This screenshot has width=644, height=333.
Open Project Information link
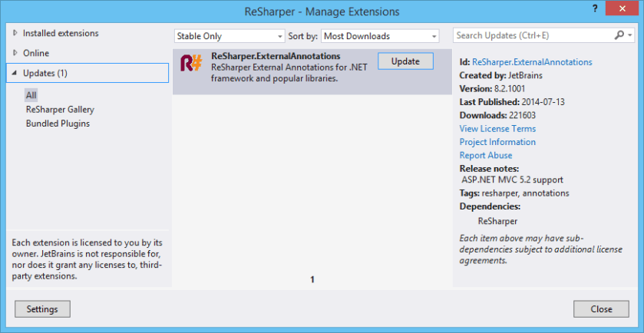[497, 142]
